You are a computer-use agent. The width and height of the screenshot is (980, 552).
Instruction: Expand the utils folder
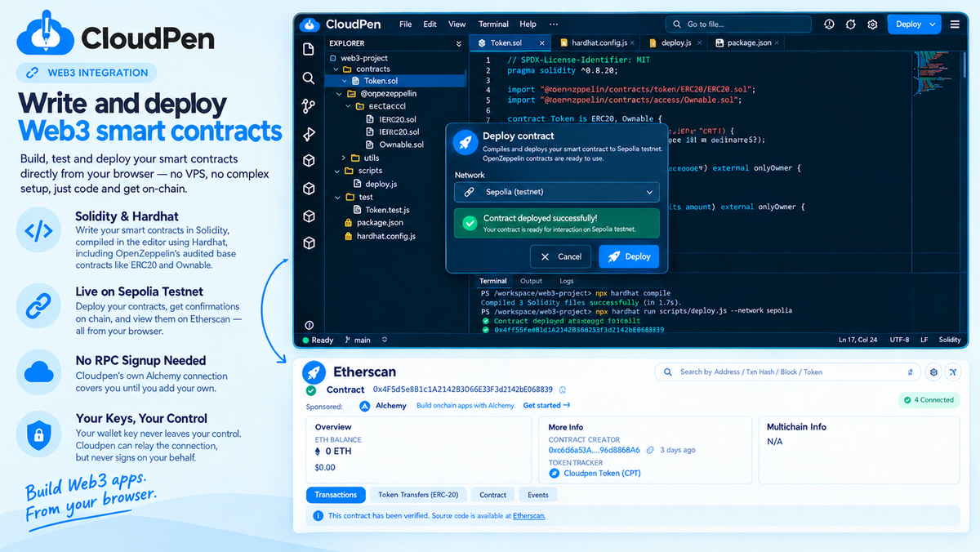point(344,158)
